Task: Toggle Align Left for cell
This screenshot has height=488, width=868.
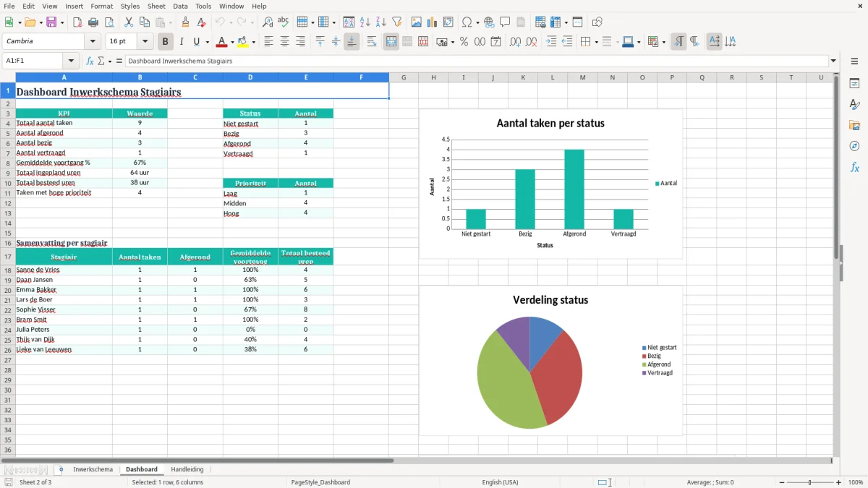Action: (268, 42)
